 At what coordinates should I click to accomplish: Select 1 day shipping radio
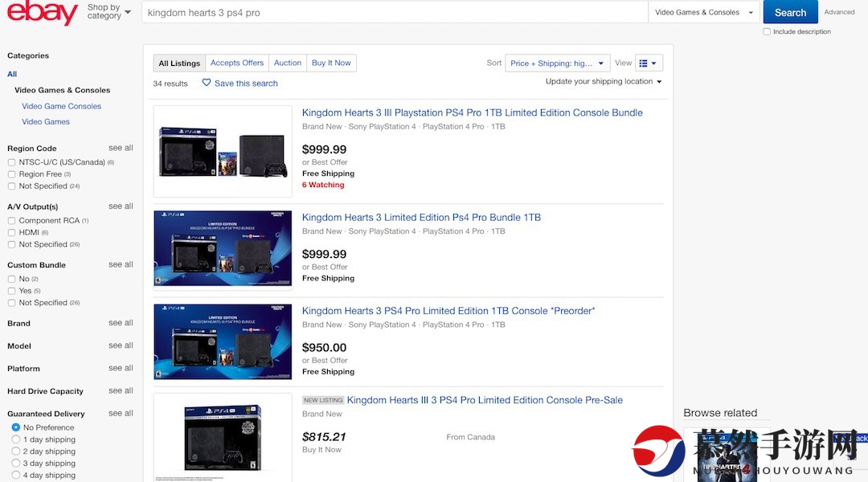[x=15, y=439]
